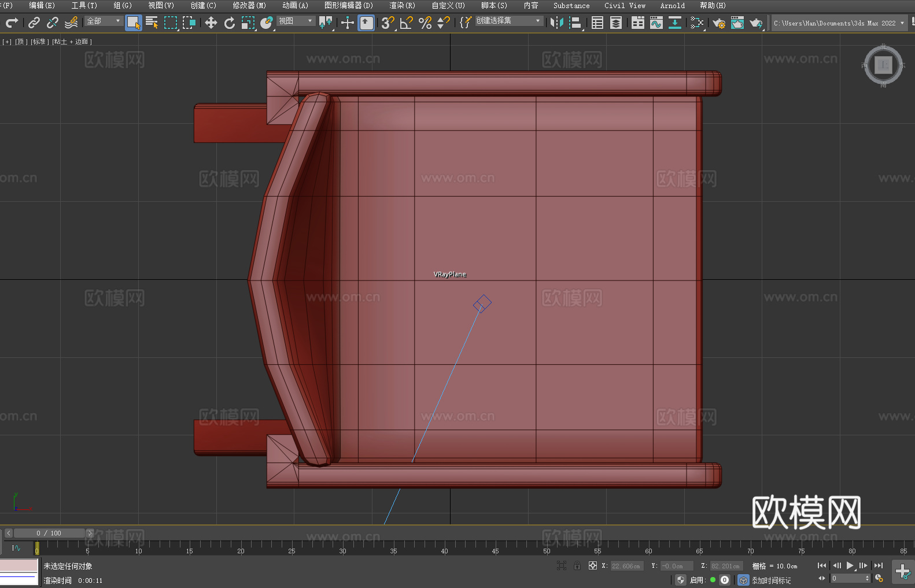The image size is (915, 588).
Task: Open the 创建(C) menu
Action: coord(204,6)
